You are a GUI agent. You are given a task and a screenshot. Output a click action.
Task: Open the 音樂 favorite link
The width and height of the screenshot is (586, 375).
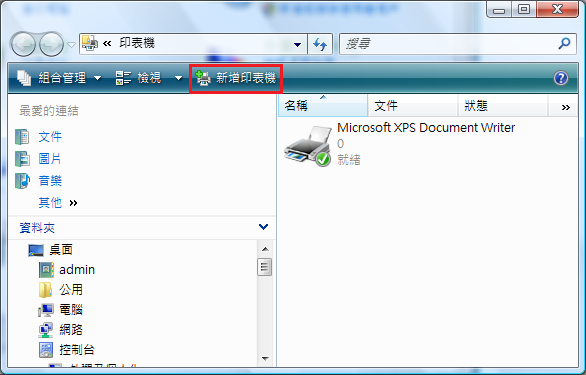50,181
